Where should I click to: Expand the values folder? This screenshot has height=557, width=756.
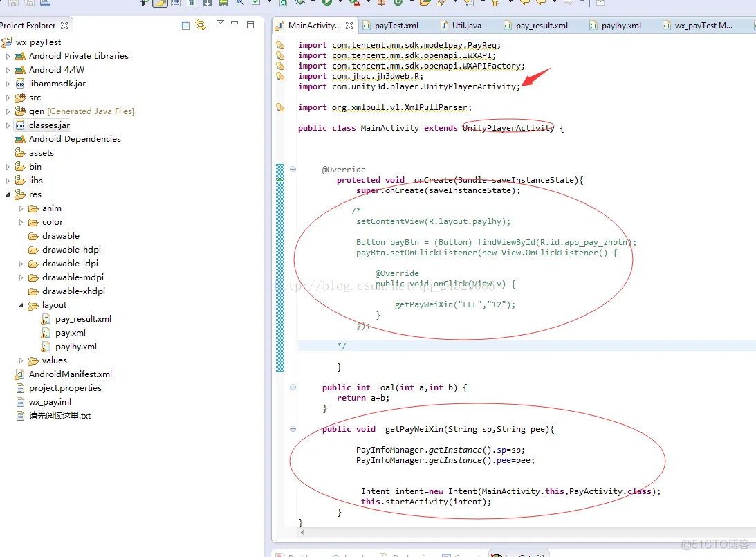[21, 360]
